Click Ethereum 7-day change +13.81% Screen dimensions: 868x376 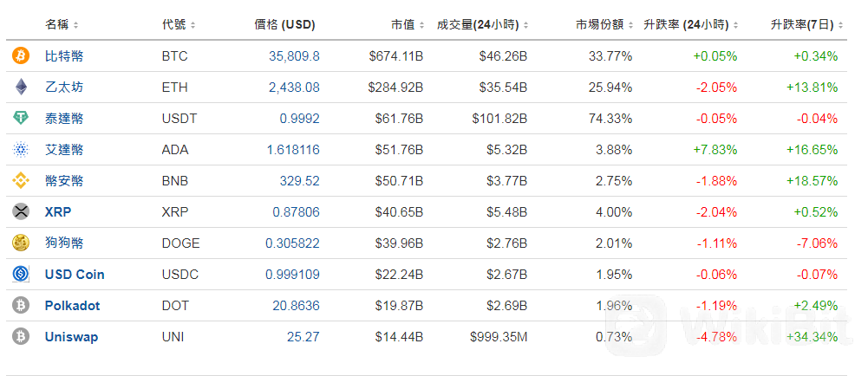click(813, 88)
